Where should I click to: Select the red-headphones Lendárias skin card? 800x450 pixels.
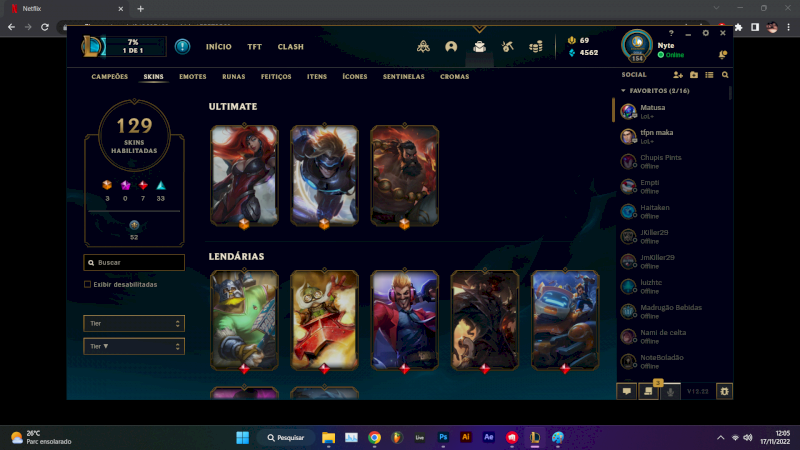pyautogui.click(x=405, y=320)
